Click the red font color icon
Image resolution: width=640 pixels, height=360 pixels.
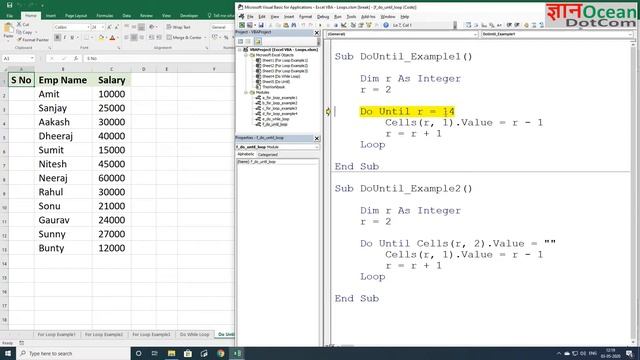click(112, 38)
